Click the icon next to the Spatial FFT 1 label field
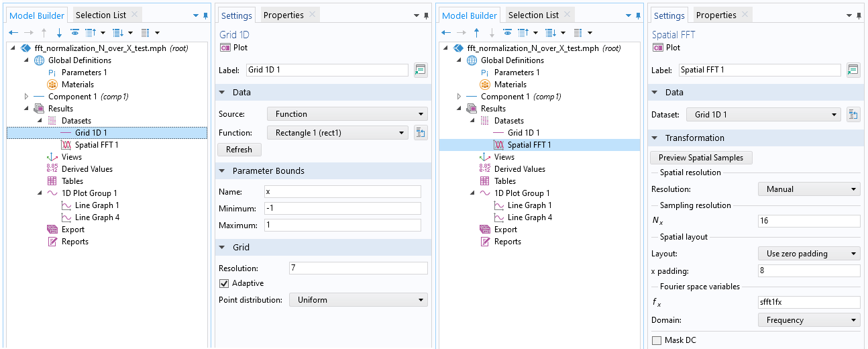The image size is (868, 349). 853,70
